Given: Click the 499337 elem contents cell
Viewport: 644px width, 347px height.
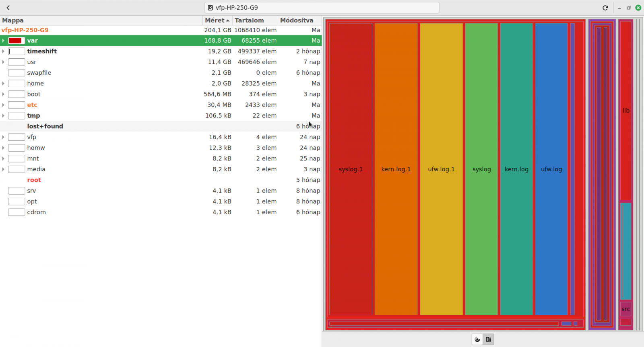Looking at the screenshot, I should pos(257,51).
